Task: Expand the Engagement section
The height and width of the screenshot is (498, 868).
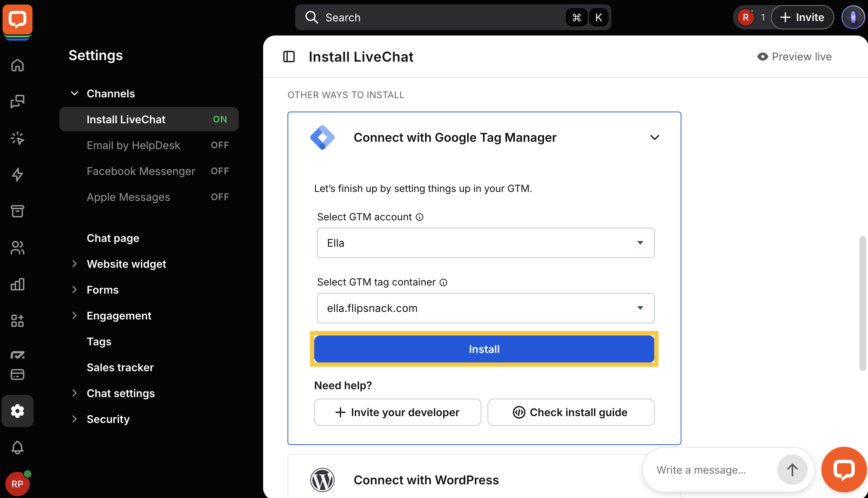Action: click(x=74, y=315)
